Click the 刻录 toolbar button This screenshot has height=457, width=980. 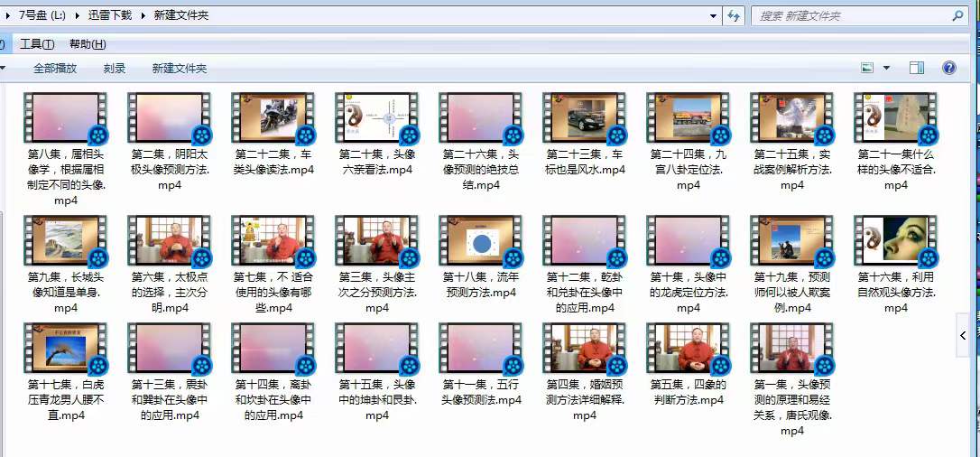click(x=115, y=69)
